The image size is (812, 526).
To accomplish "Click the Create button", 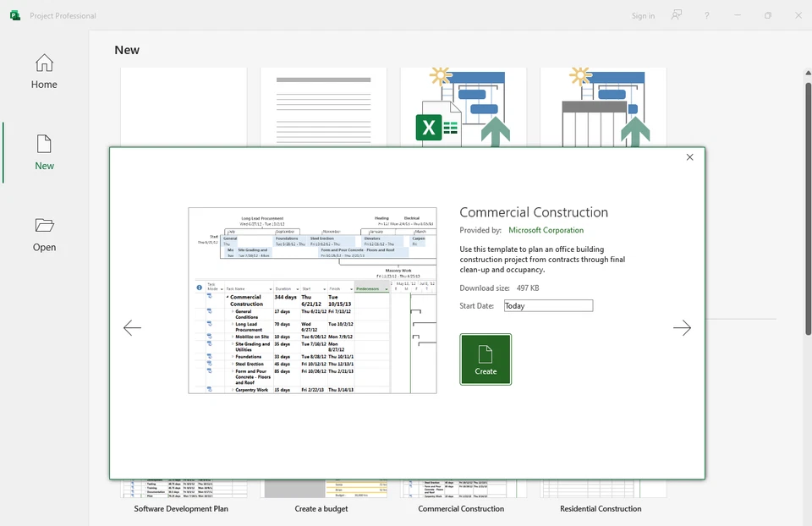I will coord(486,359).
